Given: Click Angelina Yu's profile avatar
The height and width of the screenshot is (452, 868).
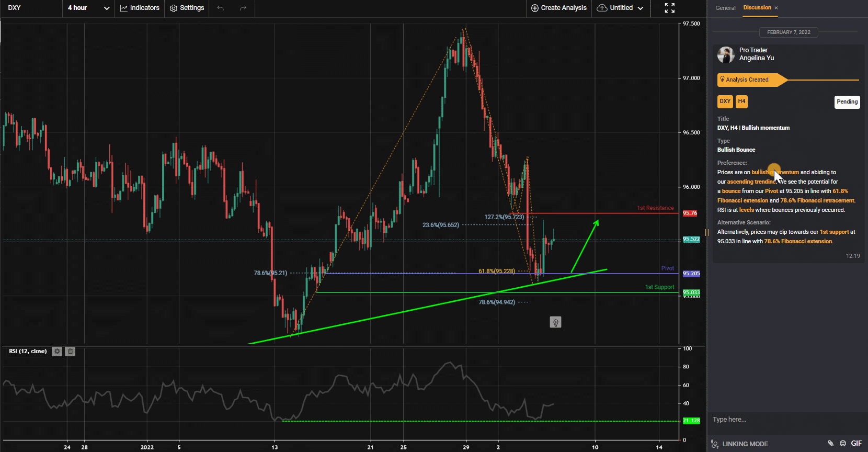Looking at the screenshot, I should 726,54.
